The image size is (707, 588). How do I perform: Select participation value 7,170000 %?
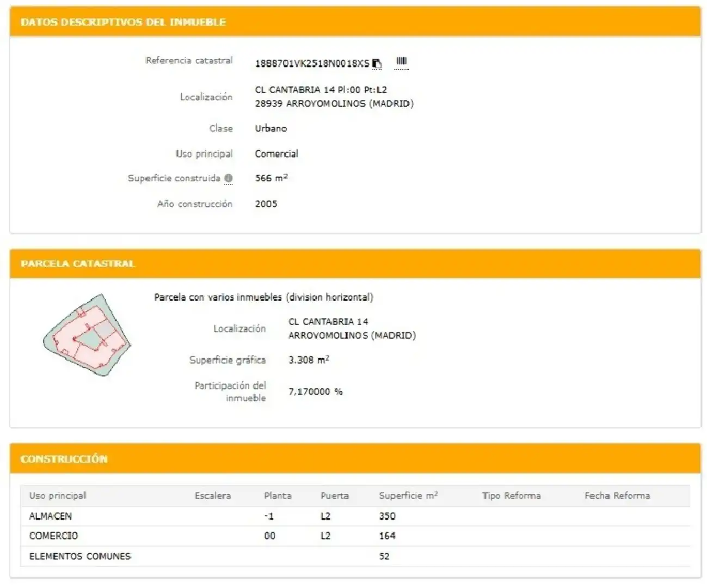[x=316, y=391]
